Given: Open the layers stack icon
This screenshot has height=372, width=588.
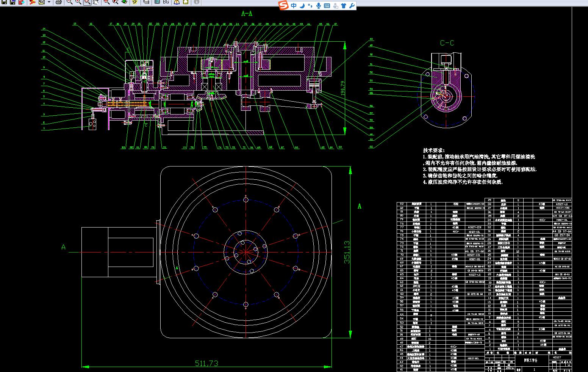Looking at the screenshot, I should point(146,2).
